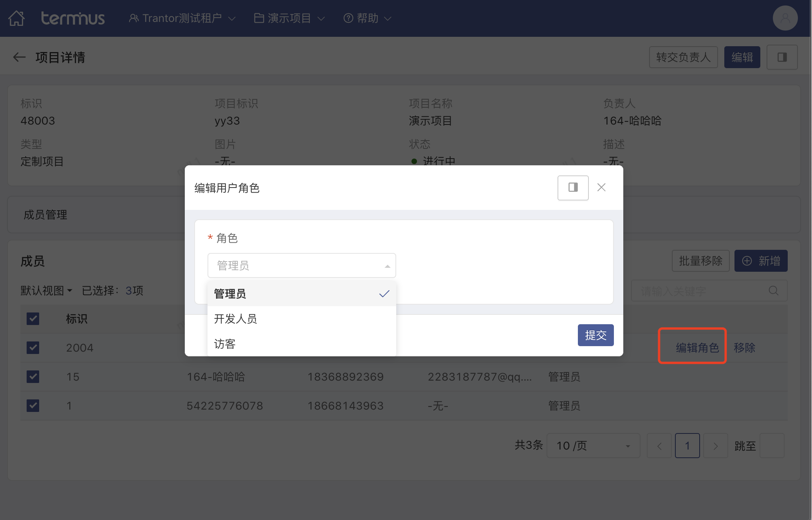Click the 新增 add button
This screenshot has height=520, width=812.
[761, 261]
